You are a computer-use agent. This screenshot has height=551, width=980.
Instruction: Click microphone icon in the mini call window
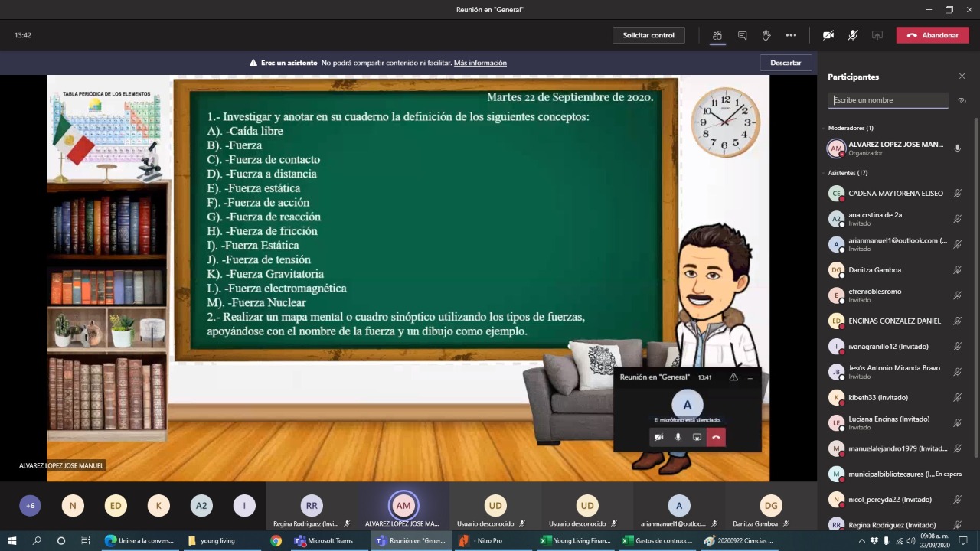click(x=678, y=437)
